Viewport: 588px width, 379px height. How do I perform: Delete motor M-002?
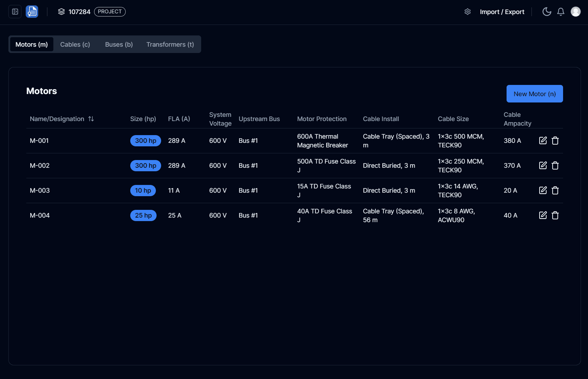(x=555, y=166)
